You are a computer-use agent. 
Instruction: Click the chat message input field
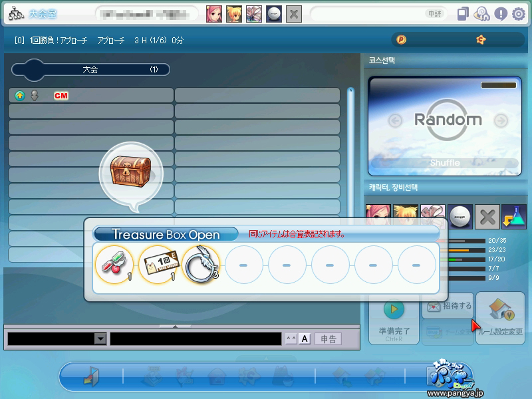tap(196, 338)
